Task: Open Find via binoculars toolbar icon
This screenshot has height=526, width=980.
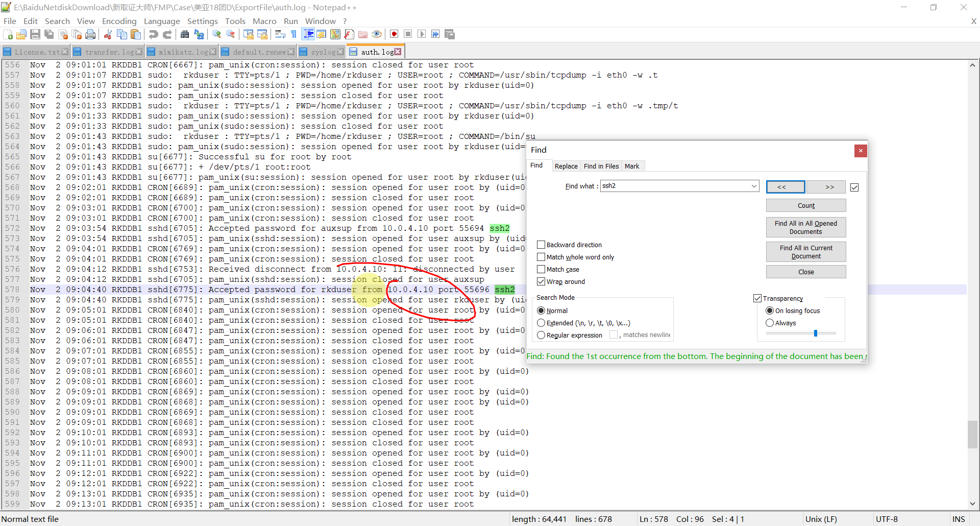Action: (x=185, y=34)
